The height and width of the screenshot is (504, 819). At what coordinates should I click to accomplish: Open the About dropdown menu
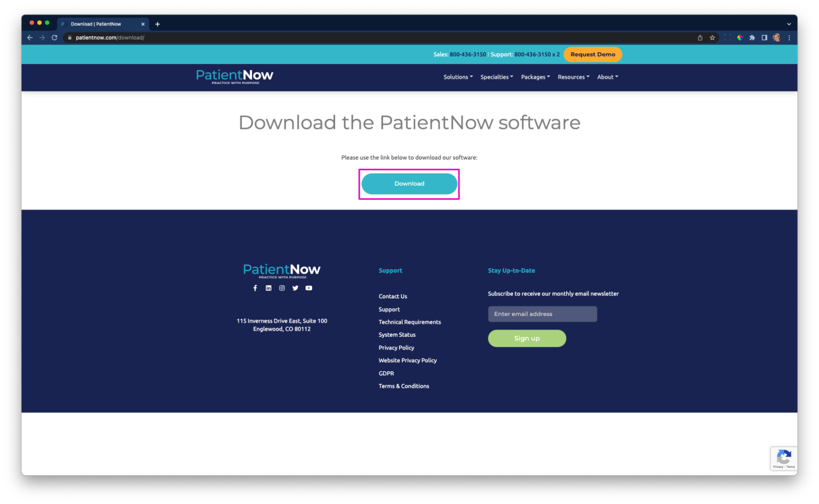(x=607, y=77)
